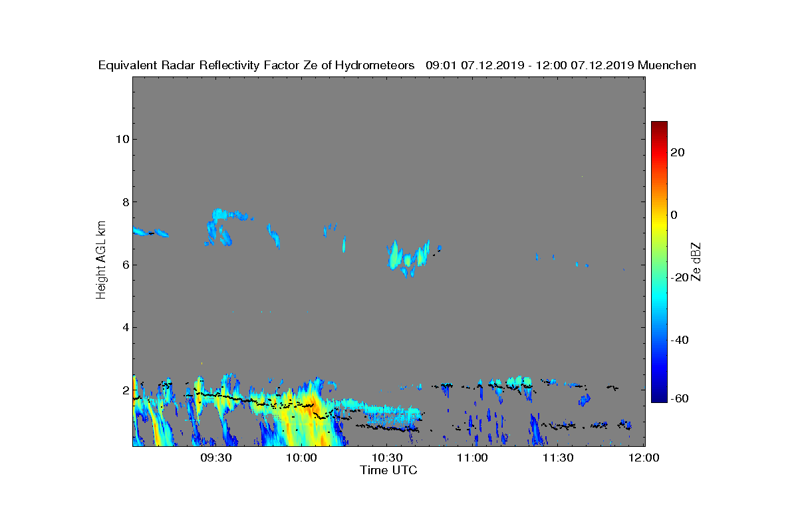Click the dark blue bottom of colorbar

(x=659, y=398)
